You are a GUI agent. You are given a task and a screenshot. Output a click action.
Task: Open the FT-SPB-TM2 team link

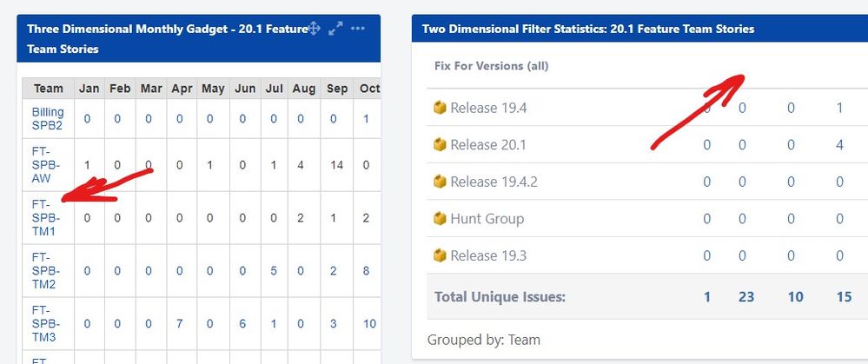[x=46, y=270]
